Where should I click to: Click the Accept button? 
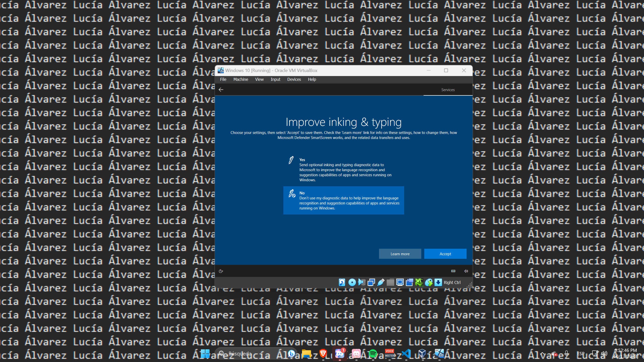tap(445, 254)
